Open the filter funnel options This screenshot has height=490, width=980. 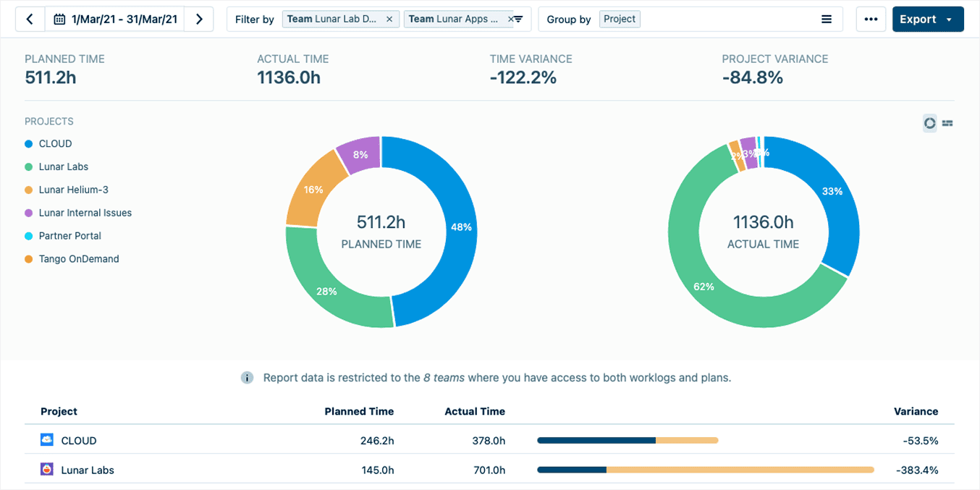518,20
